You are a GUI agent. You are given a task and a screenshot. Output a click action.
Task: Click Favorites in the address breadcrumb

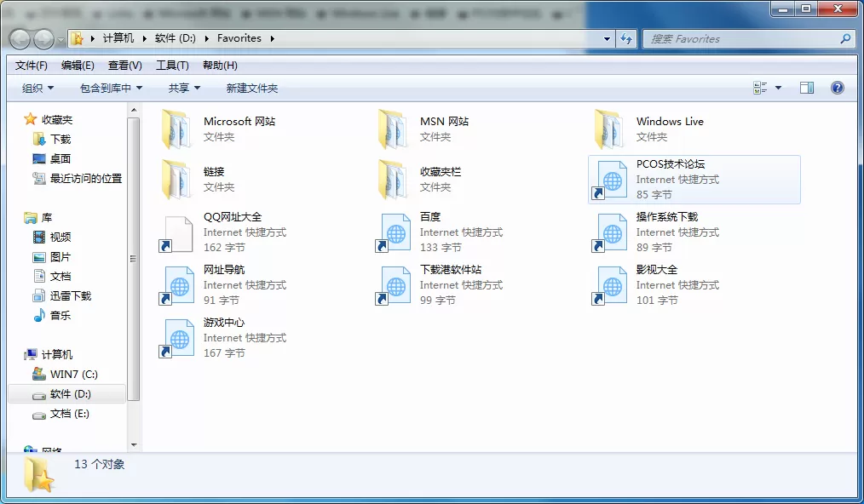(x=239, y=38)
